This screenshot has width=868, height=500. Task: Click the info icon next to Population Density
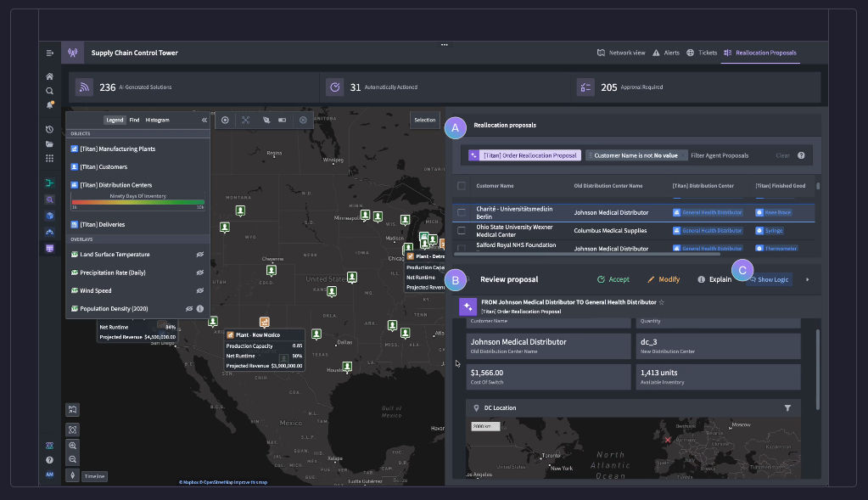200,309
